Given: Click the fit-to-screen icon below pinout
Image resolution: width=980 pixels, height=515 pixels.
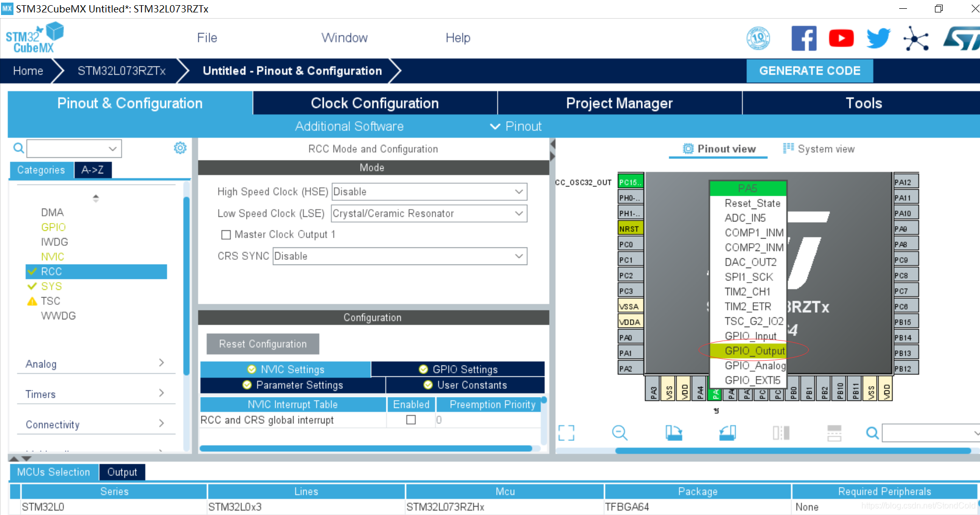Looking at the screenshot, I should pos(566,433).
